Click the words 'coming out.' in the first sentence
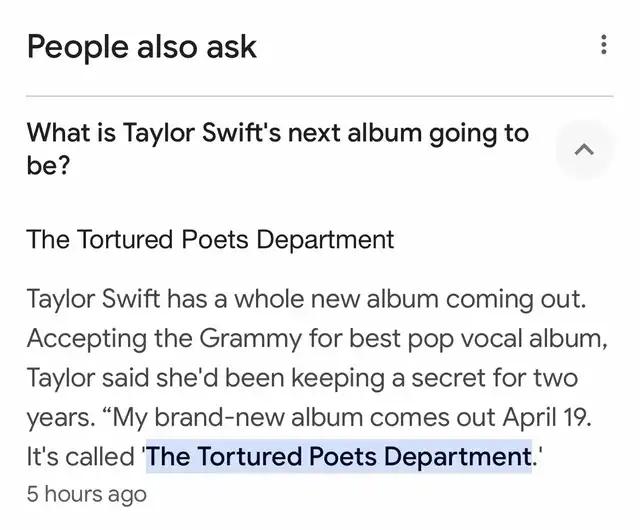 [516, 300]
